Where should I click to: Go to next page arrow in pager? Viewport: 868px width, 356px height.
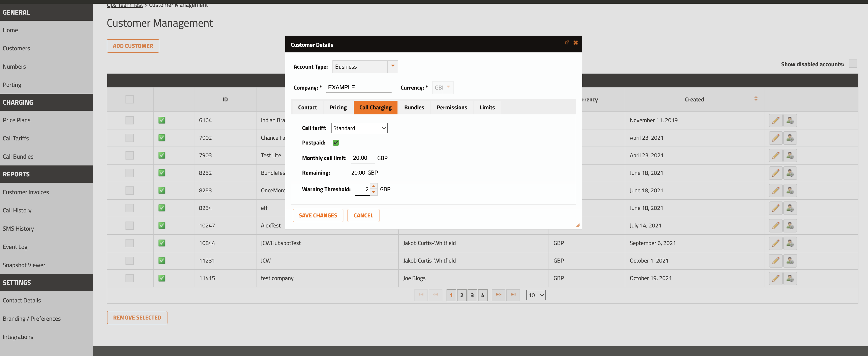[x=498, y=295]
